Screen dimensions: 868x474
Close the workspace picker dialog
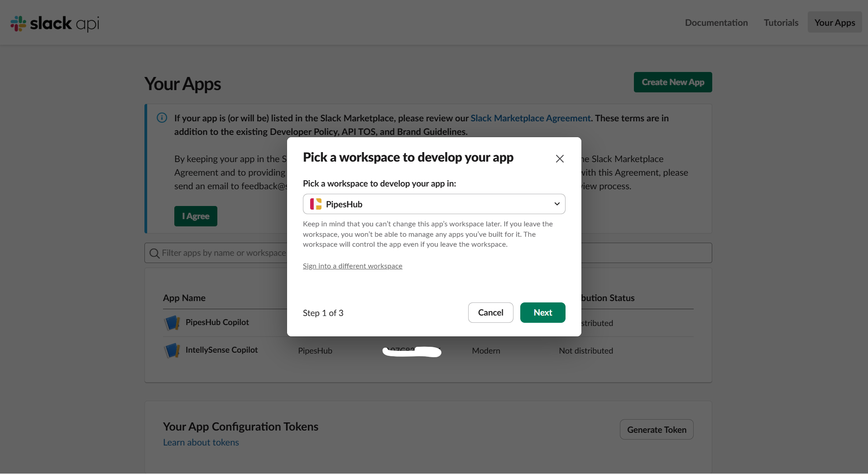tap(560, 158)
